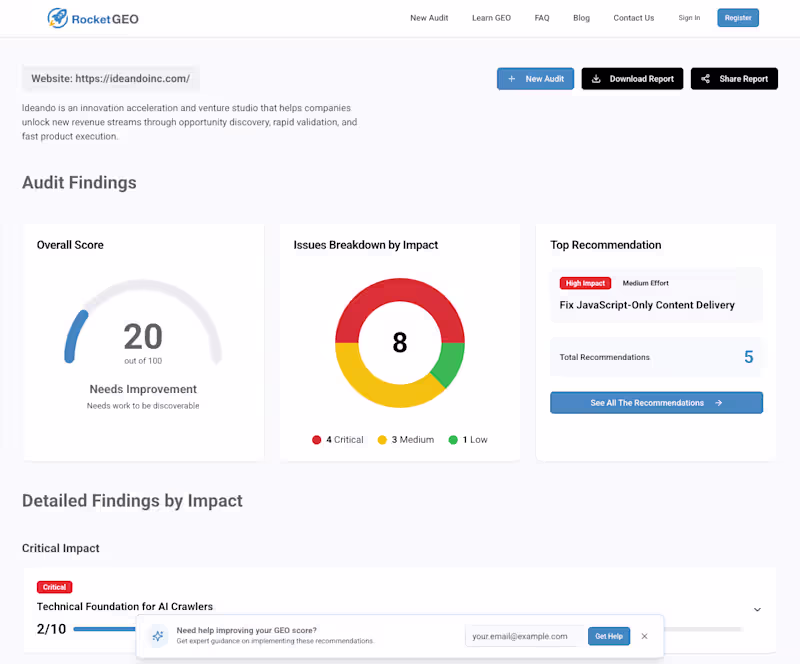Viewport: 800px width, 664px height.
Task: Click the green Low legend dot
Action: click(x=453, y=439)
